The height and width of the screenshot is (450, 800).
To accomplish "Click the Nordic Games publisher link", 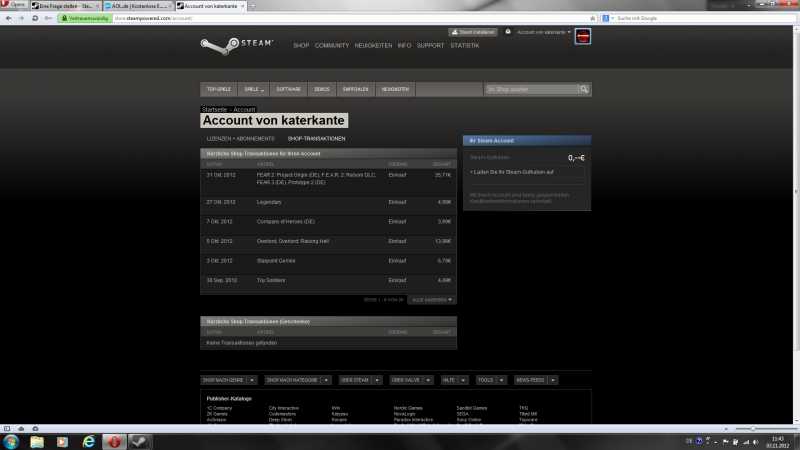I will click(x=408, y=408).
